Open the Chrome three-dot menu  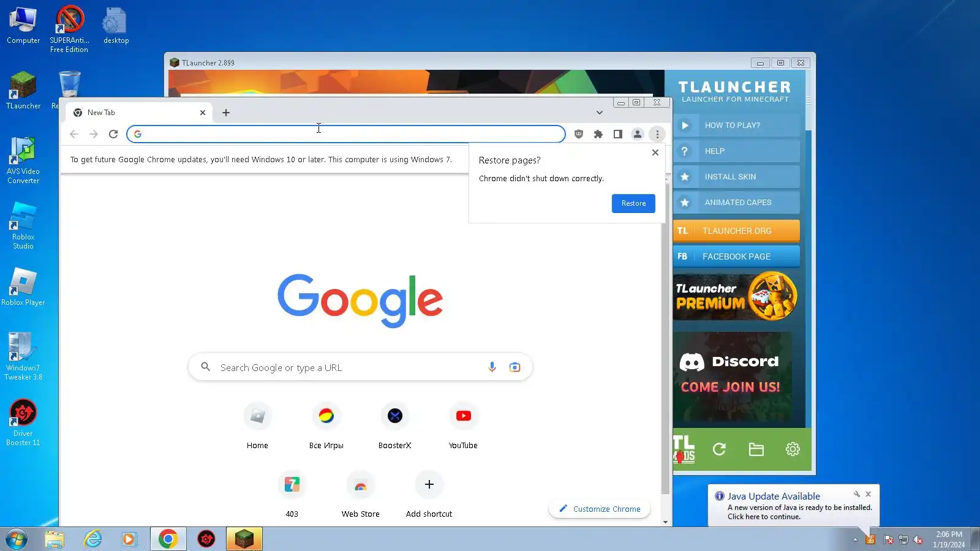coord(657,134)
